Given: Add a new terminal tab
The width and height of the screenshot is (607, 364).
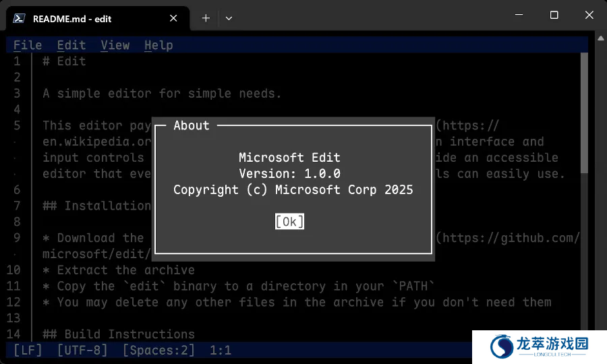Looking at the screenshot, I should tap(206, 18).
